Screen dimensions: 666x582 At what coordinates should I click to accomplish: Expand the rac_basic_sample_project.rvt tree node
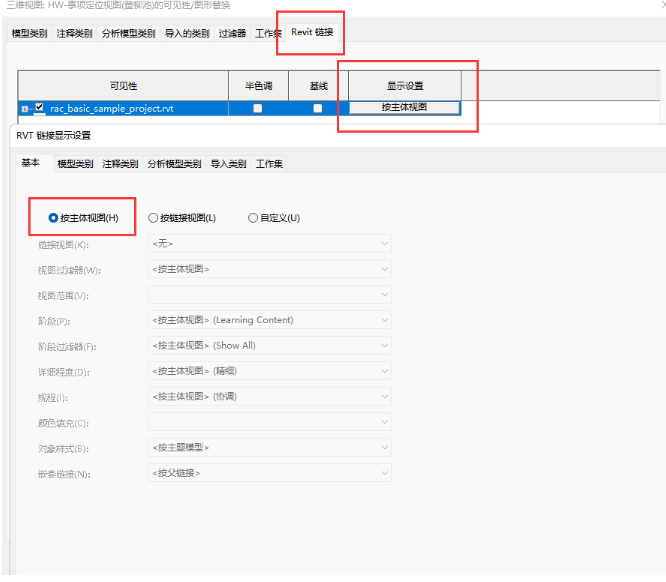(x=25, y=108)
